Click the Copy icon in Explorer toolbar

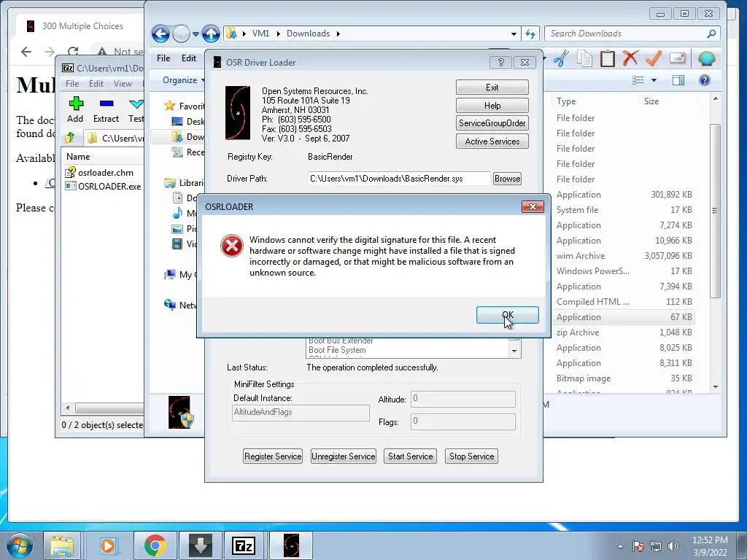584,58
